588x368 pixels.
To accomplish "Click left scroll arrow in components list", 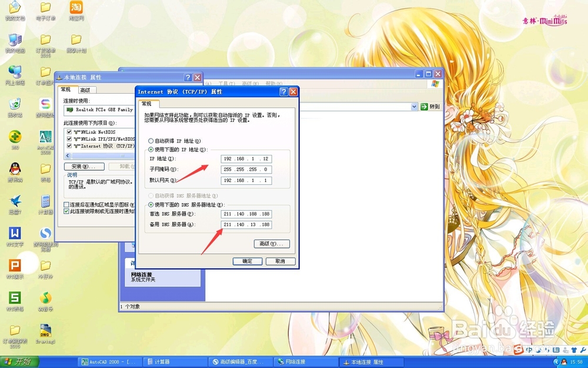I will [x=68, y=155].
